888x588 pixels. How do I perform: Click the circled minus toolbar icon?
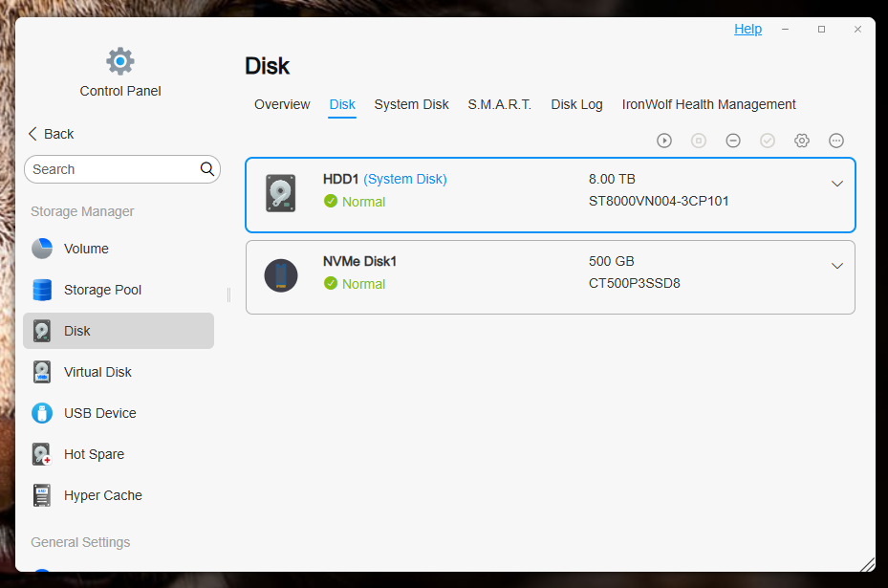[x=733, y=141]
